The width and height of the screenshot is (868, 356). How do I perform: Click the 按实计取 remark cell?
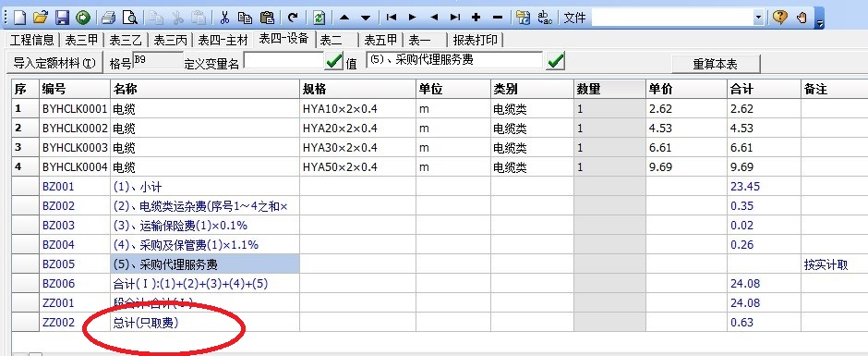click(x=834, y=264)
